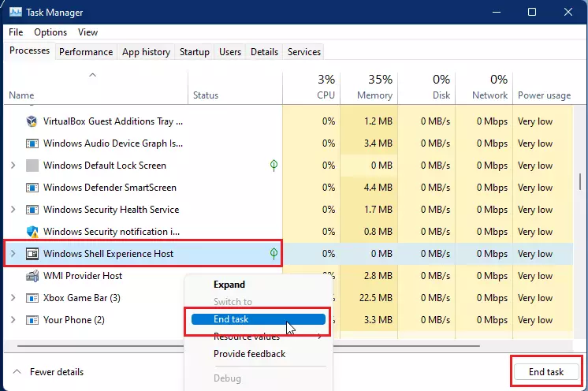Select the Windows Audio Device Graph Is... row

pos(113,143)
